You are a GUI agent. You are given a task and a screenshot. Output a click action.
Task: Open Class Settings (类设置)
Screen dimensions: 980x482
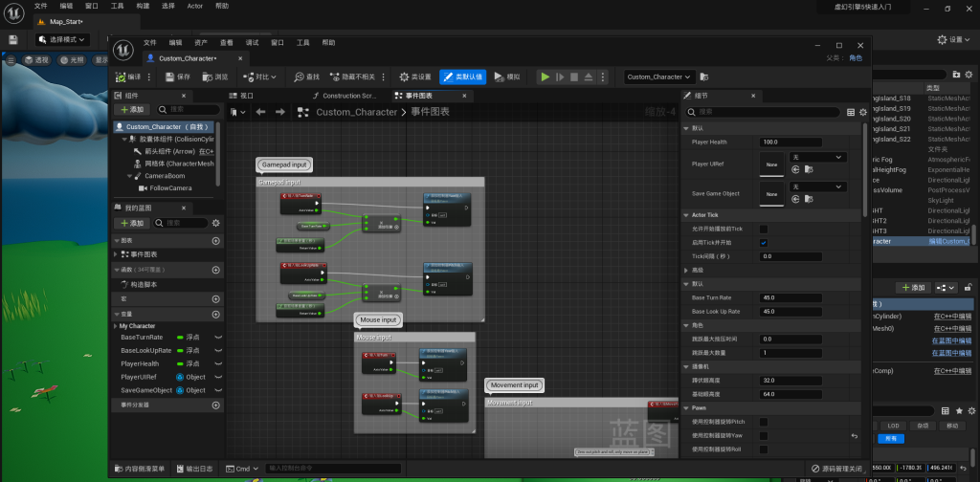tap(415, 77)
